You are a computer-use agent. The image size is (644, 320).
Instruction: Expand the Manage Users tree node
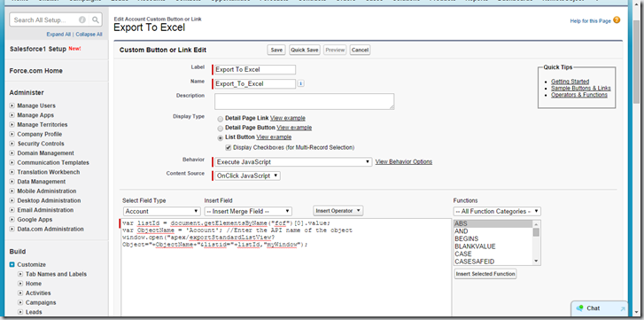pos(12,105)
